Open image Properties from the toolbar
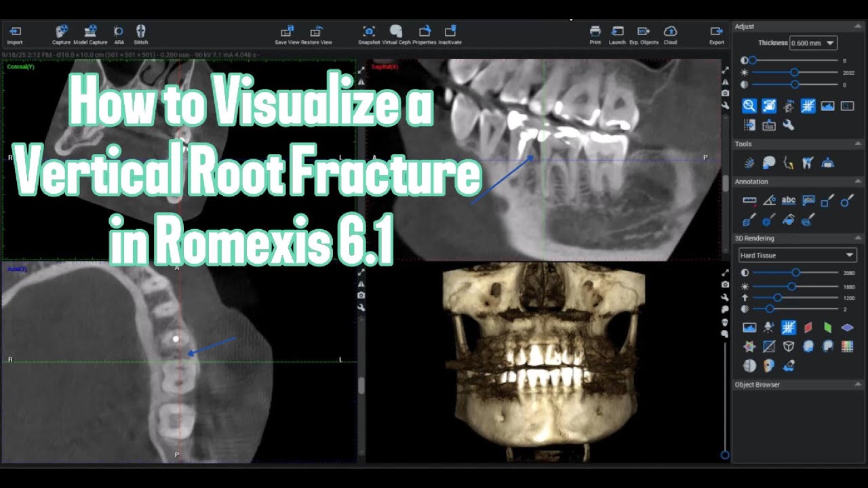868x488 pixels. point(425,35)
